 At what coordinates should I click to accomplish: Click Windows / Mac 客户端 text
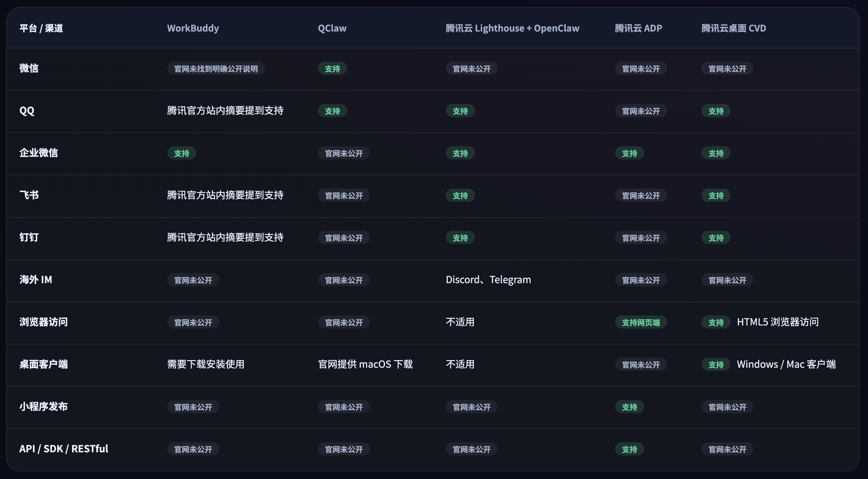(786, 364)
